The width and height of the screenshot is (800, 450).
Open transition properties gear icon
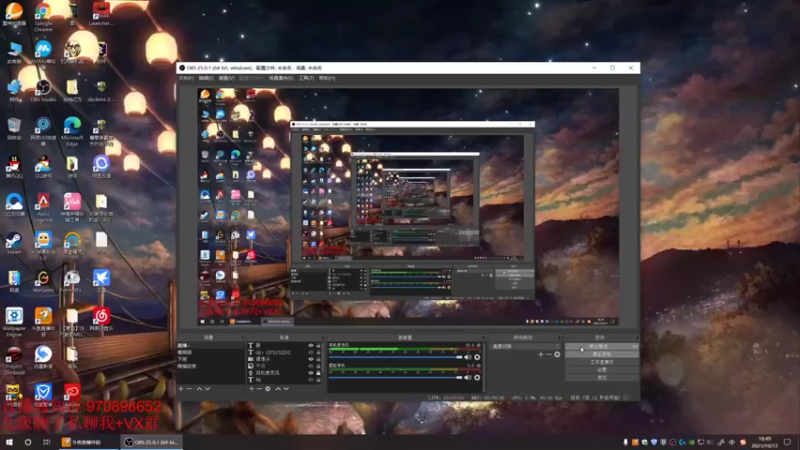pos(557,355)
